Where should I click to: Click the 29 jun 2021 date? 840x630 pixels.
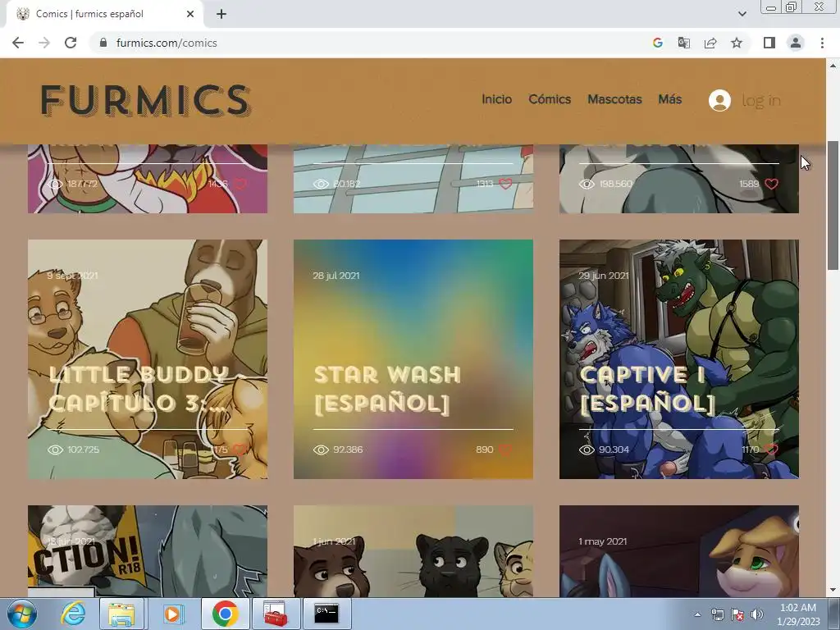(603, 276)
